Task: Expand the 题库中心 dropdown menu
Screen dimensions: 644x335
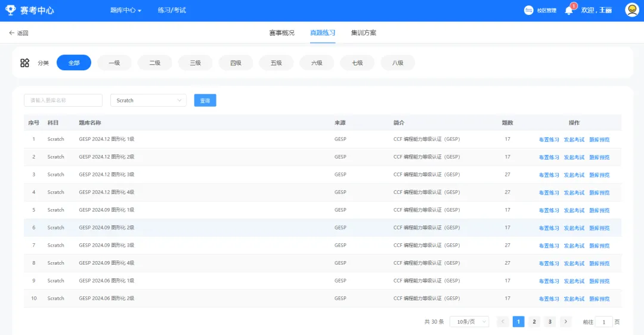Action: [x=126, y=10]
